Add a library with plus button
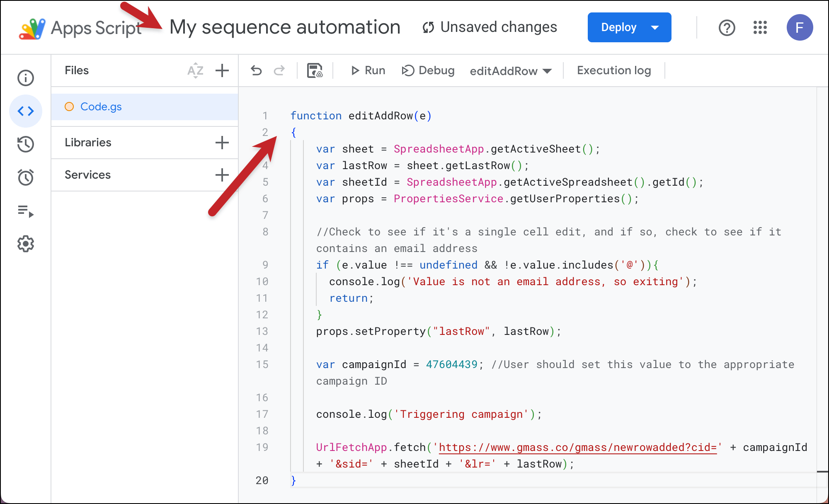 coord(222,143)
